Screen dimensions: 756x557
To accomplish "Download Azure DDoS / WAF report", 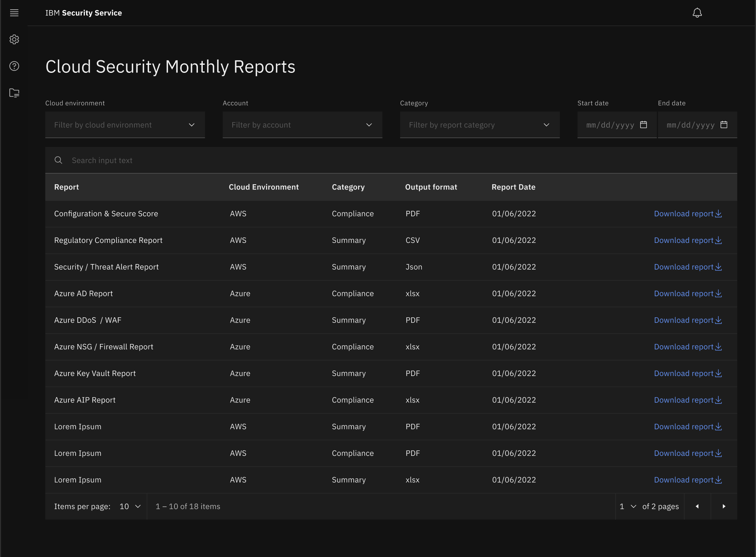I will coord(688,320).
